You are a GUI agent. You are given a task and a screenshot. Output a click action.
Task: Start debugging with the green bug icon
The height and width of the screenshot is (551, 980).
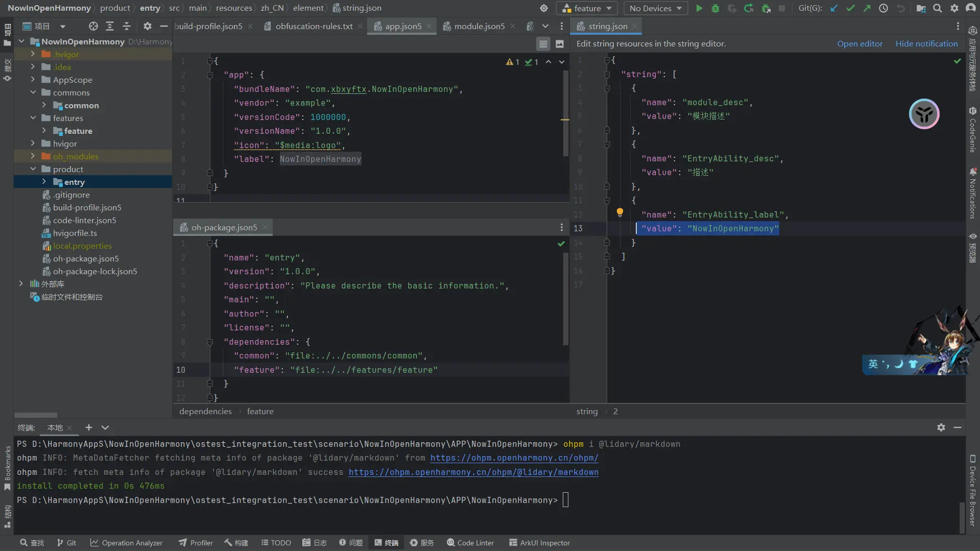(715, 8)
